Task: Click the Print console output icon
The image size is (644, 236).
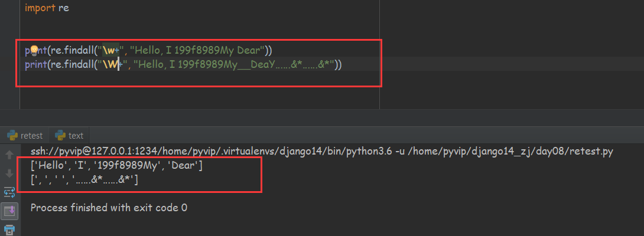Action: (9, 229)
